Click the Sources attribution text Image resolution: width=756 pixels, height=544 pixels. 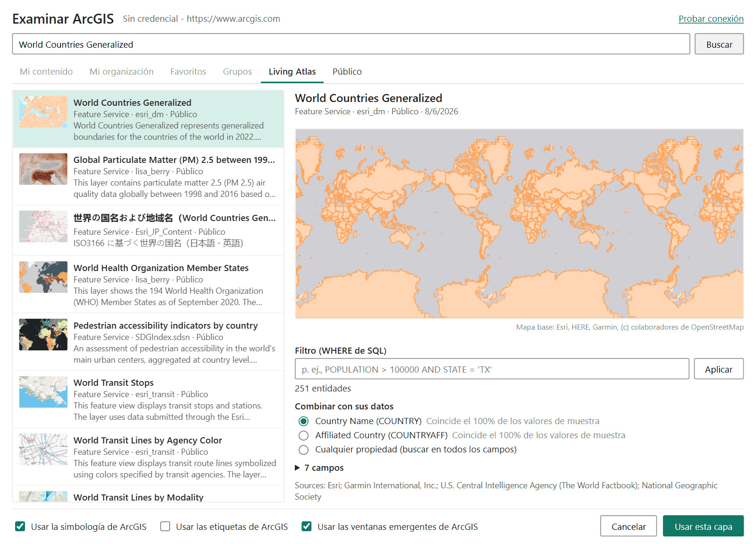tap(506, 491)
